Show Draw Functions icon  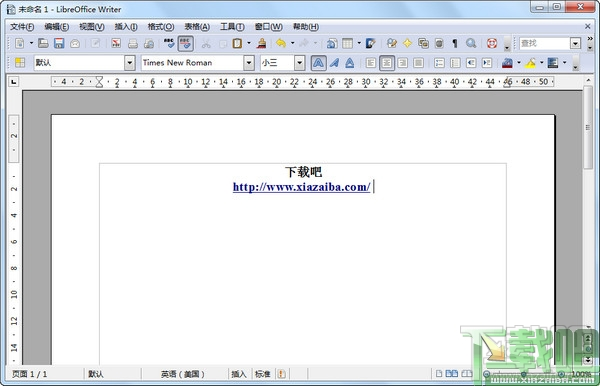pos(370,43)
